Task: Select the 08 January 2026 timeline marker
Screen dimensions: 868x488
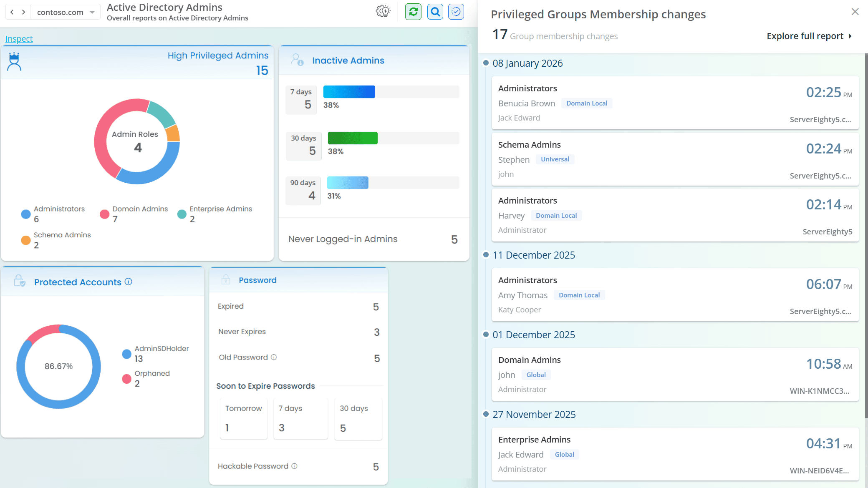Action: (486, 63)
